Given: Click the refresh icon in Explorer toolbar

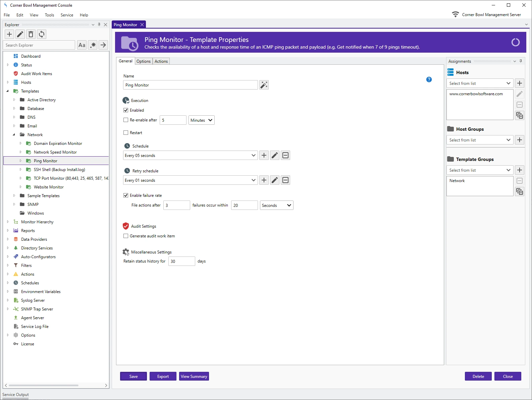Looking at the screenshot, I should [x=42, y=34].
